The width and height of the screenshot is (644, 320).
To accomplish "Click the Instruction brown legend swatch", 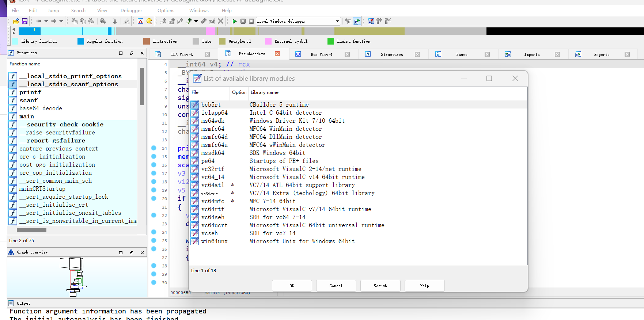I will click(x=147, y=41).
